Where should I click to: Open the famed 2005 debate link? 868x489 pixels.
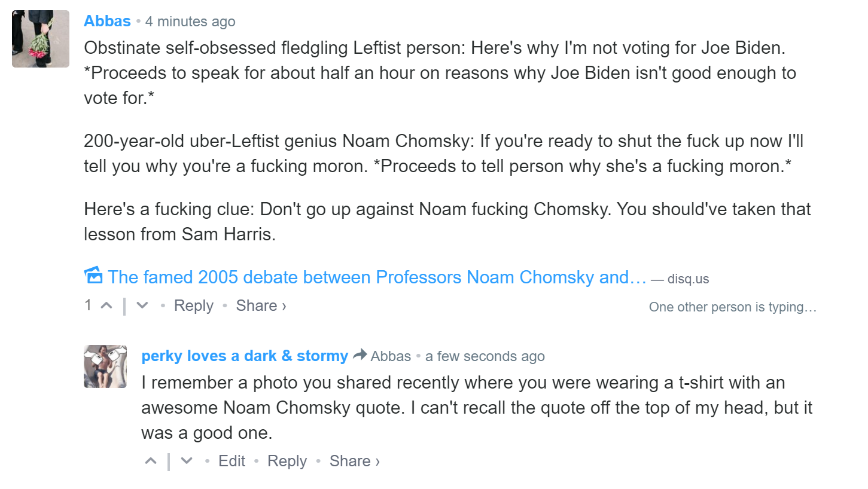[x=377, y=277]
